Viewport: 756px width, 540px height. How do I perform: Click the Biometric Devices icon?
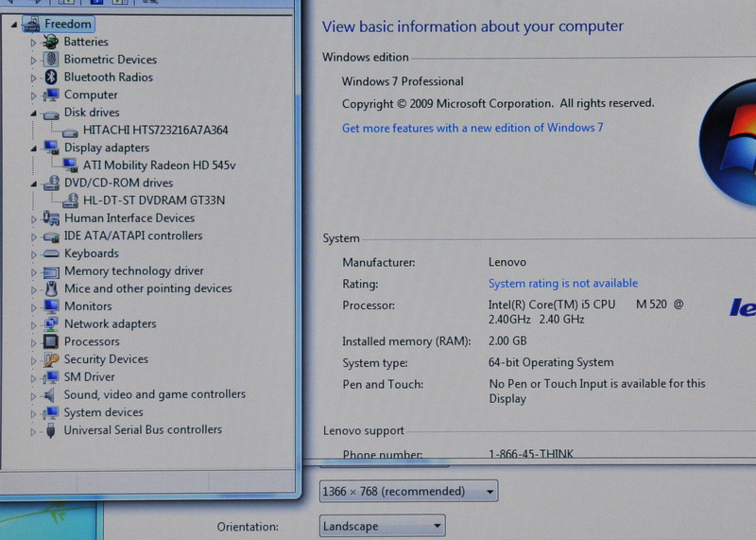pos(51,60)
